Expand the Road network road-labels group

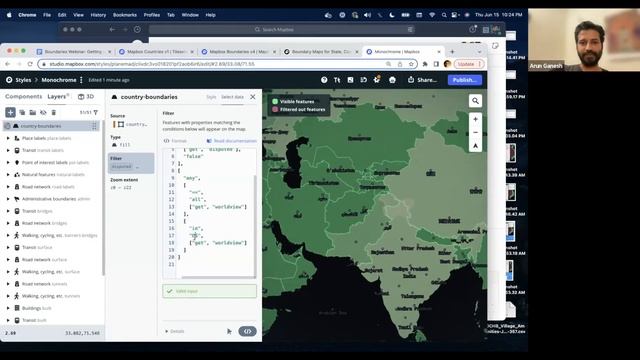[x=8, y=187]
